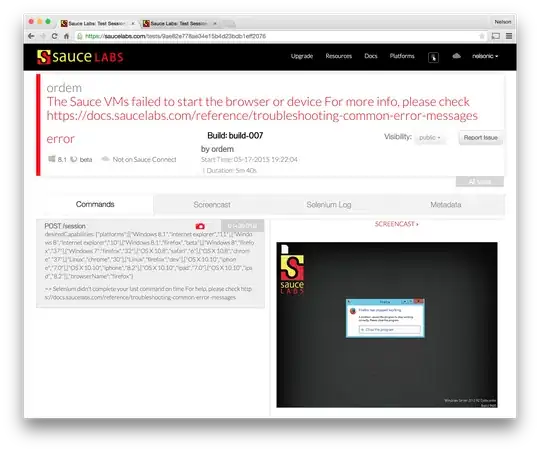Click the SCREENCAST link above the preview
Screen dimensions: 540x452
(x=396, y=224)
